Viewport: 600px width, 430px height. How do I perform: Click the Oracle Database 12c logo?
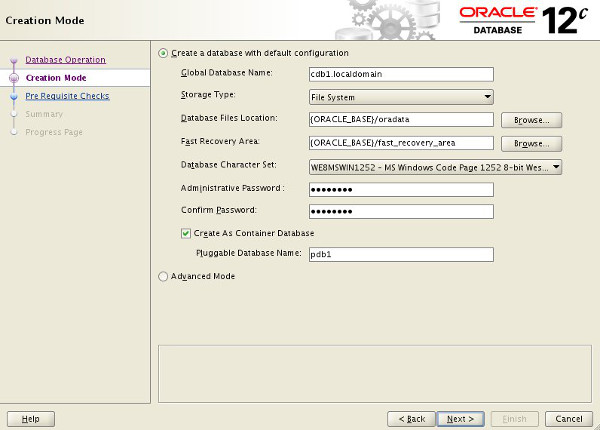523,21
